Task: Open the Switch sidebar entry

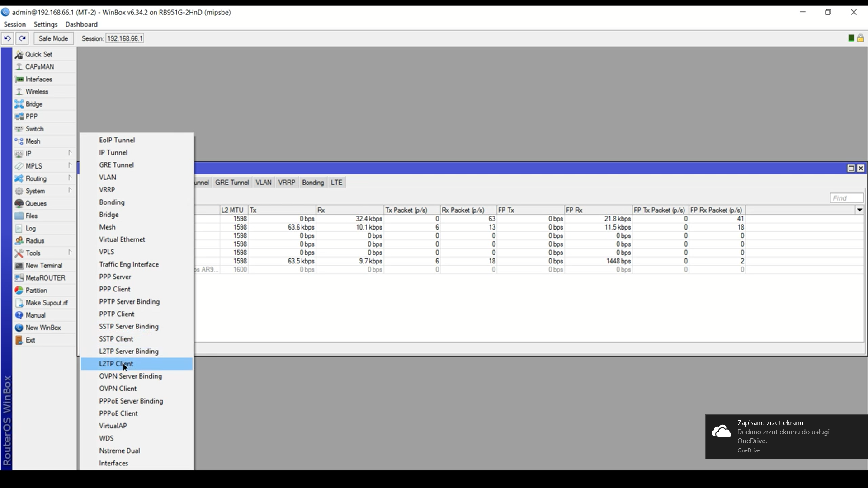Action: click(44, 129)
